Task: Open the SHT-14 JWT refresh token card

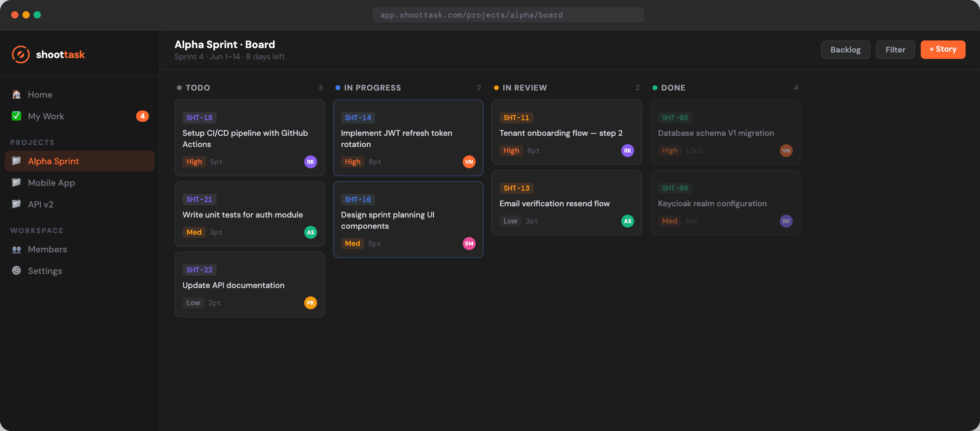Action: tap(408, 138)
